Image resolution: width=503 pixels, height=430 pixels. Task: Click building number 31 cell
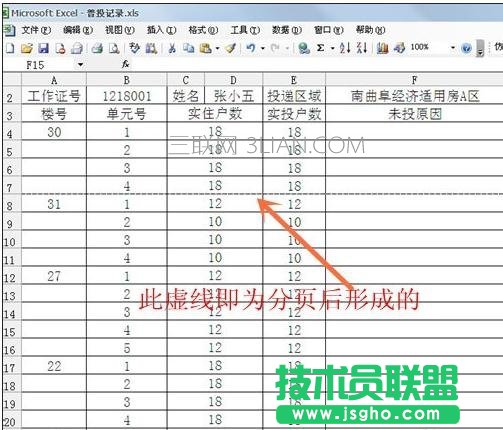[x=54, y=204]
